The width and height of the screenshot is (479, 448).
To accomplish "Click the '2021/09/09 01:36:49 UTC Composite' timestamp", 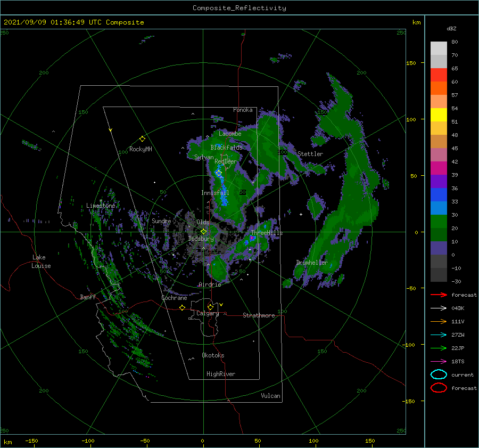I will tap(73, 22).
